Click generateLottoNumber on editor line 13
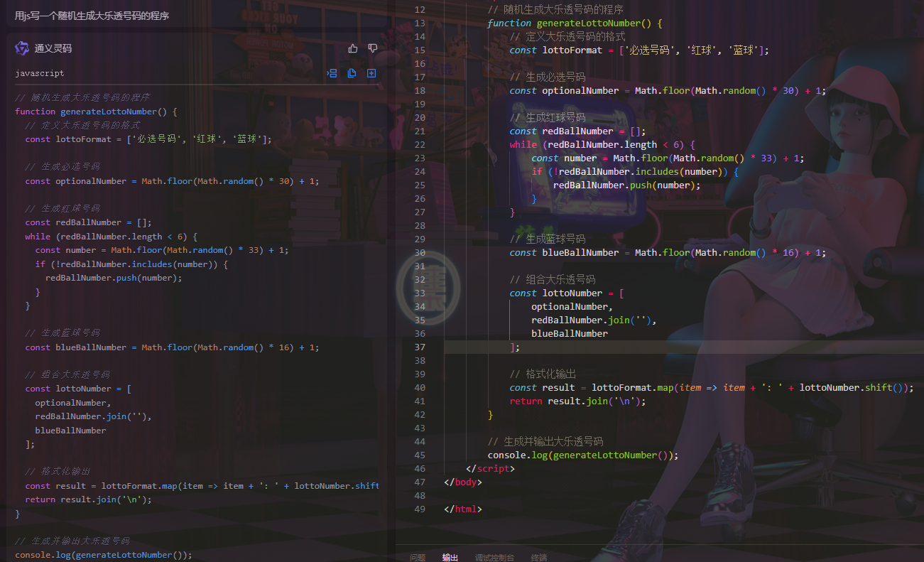Screen dimensions: 924x562 (589, 23)
